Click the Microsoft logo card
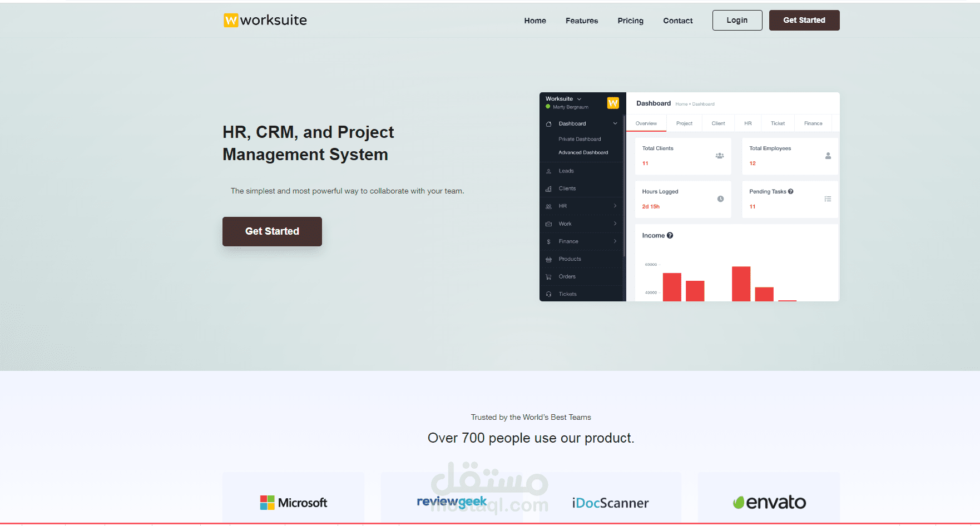Image resolution: width=980 pixels, height=526 pixels. click(294, 499)
